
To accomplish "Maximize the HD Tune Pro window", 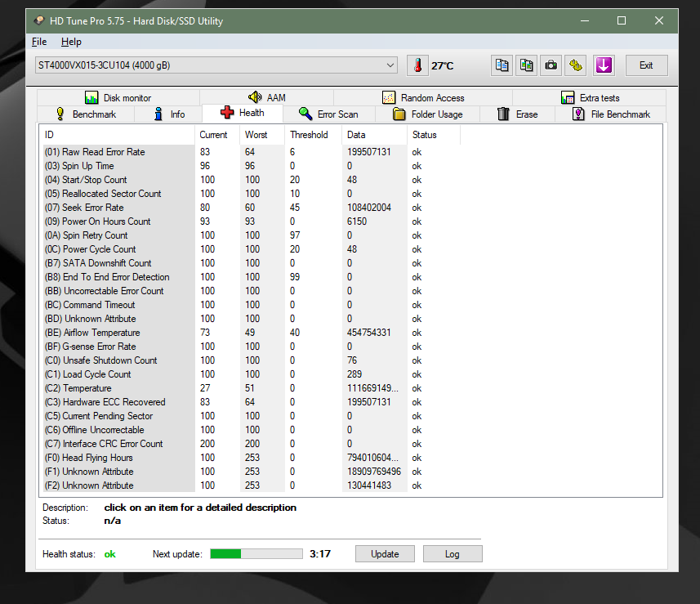I will [622, 20].
